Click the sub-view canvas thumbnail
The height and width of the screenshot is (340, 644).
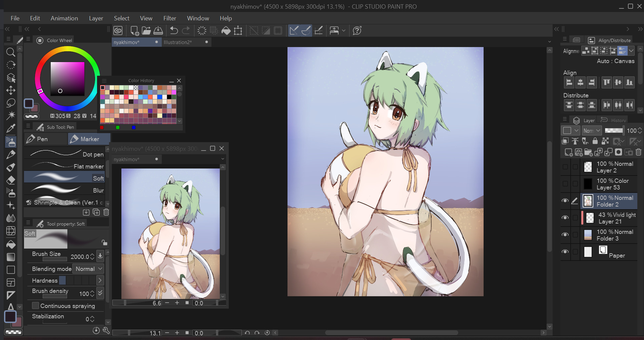pyautogui.click(x=170, y=234)
